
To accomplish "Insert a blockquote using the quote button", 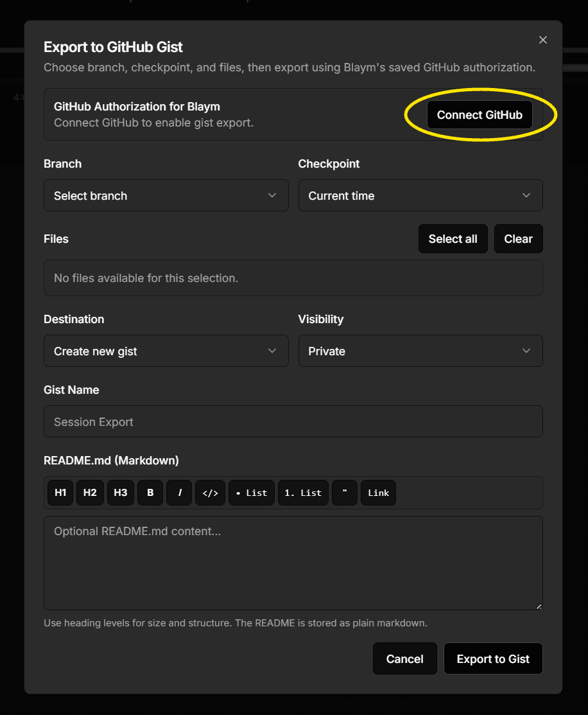I will click(x=345, y=493).
